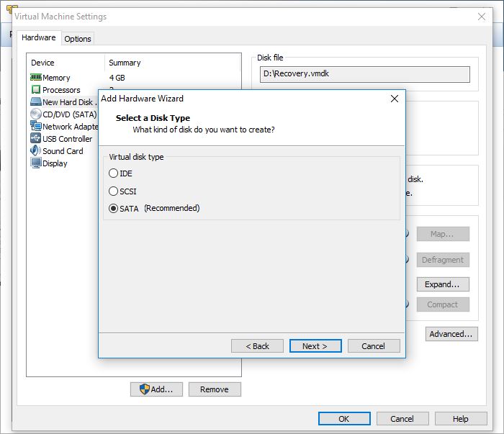Click the Compact disk button
Viewport: 504px width, 434px height.
(x=443, y=304)
